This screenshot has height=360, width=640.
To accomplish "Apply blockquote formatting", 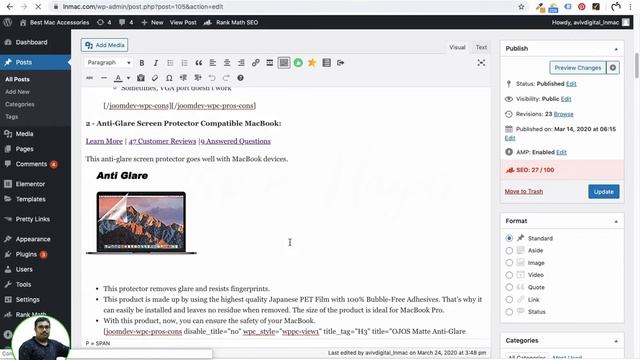I will [x=198, y=63].
